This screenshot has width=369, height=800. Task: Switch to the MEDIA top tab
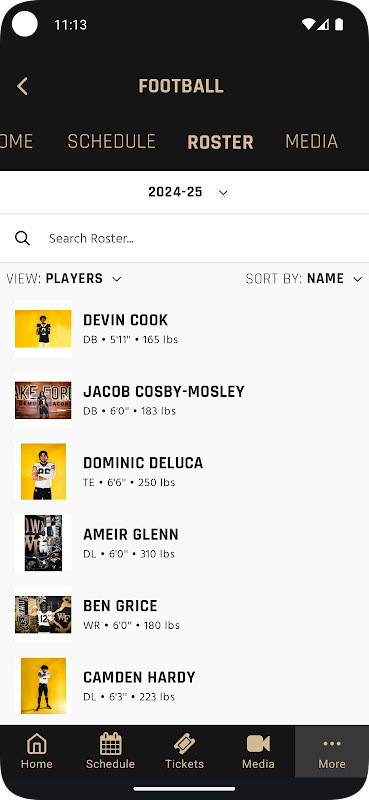[311, 141]
